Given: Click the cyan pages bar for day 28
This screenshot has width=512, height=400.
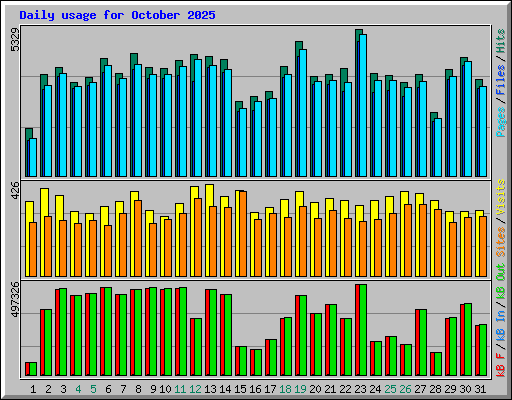Looking at the screenshot, I should (438, 148).
